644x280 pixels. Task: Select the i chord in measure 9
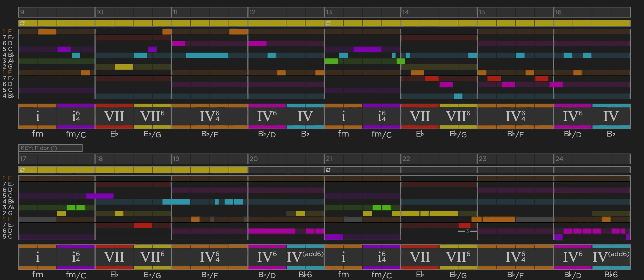click(x=37, y=116)
